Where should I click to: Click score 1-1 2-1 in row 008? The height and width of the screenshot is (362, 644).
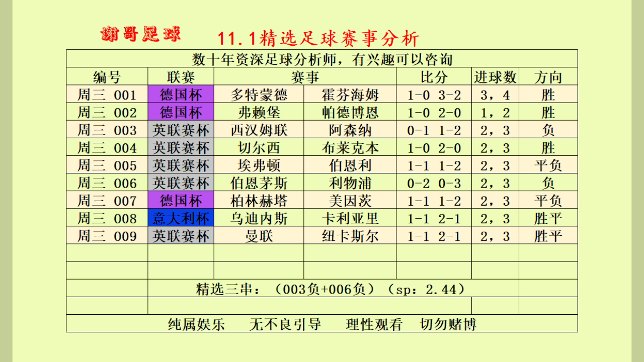pyautogui.click(x=434, y=218)
